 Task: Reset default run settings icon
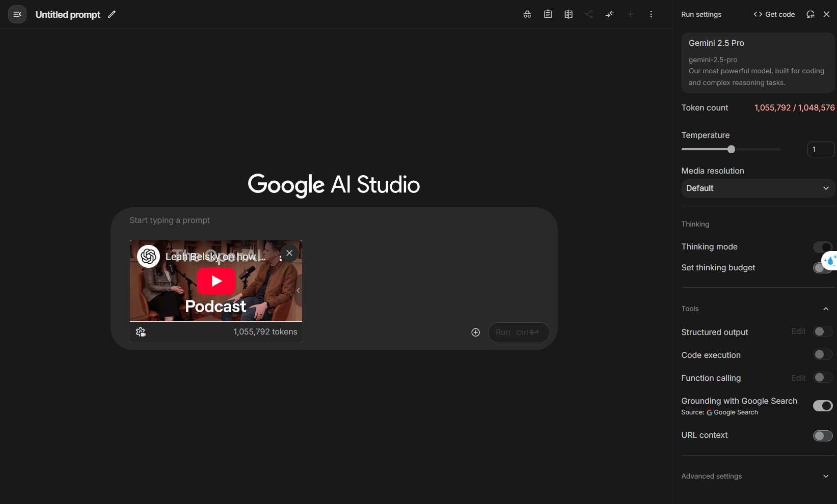click(810, 14)
